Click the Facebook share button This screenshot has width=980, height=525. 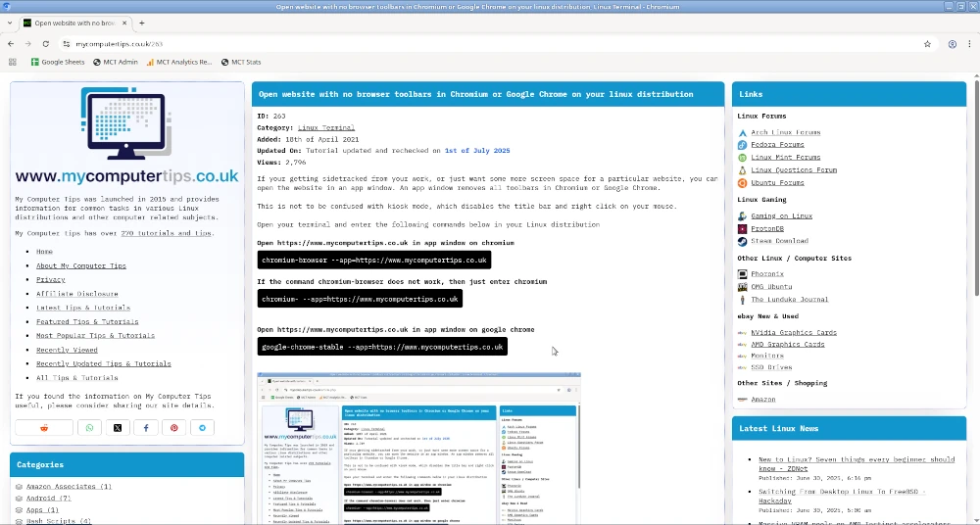pyautogui.click(x=146, y=428)
